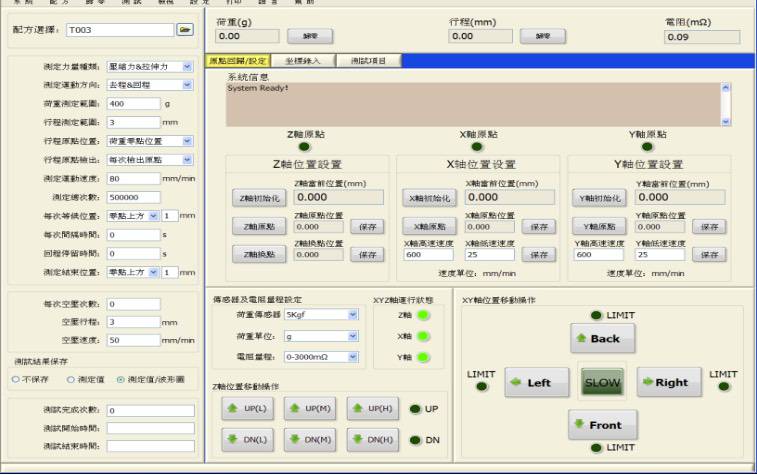
Task: Click the X軸高速速度 field showing 600
Action: (428, 254)
